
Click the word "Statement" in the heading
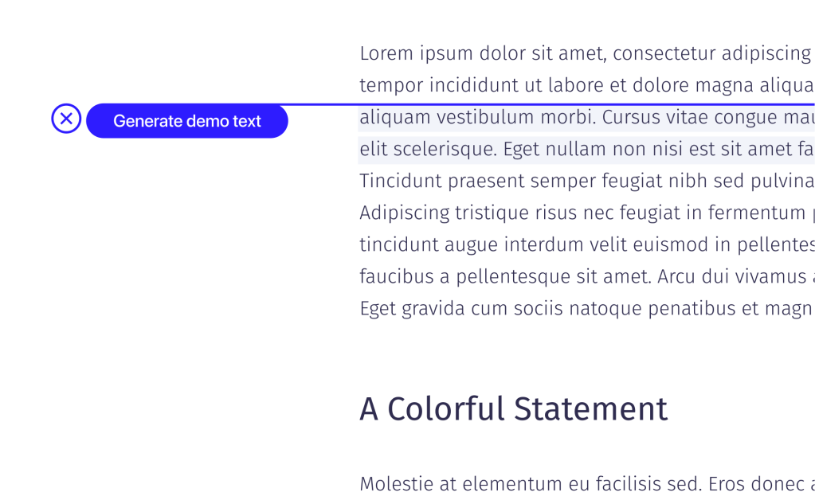590,409
